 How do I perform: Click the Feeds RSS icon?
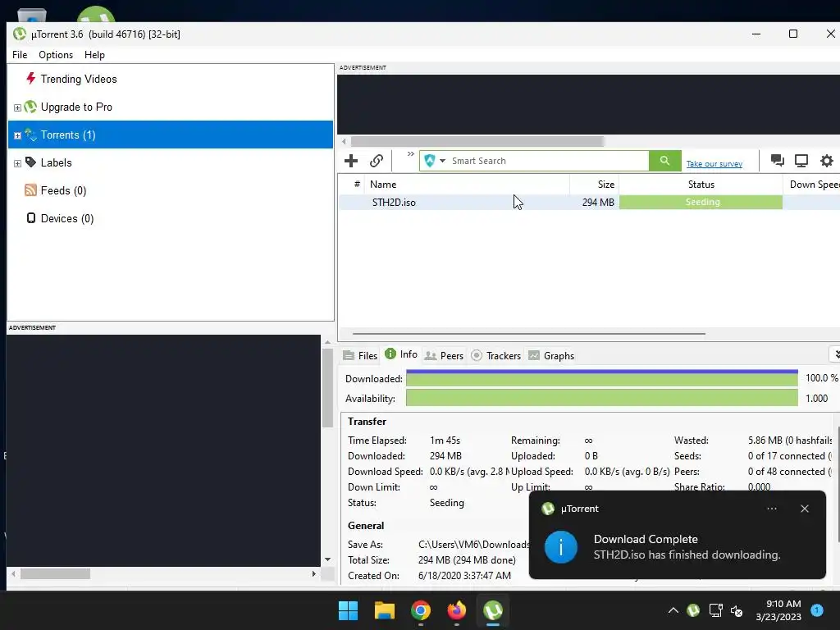coord(31,189)
